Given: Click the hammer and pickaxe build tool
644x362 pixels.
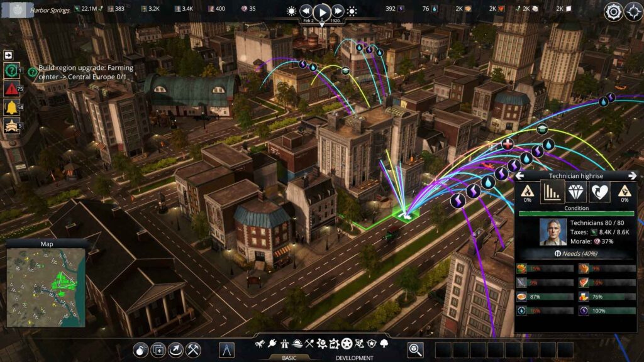Looking at the screenshot, I should (x=193, y=349).
